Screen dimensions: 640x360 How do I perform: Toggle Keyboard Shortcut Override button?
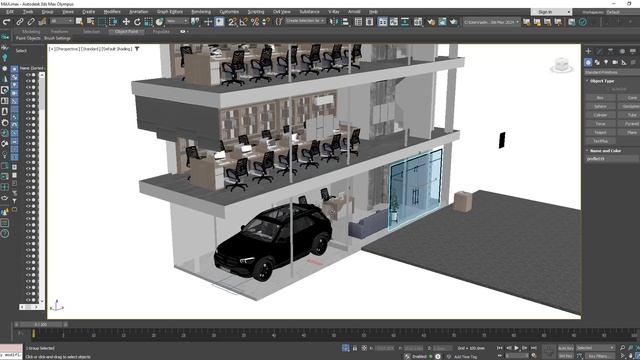coord(220,22)
